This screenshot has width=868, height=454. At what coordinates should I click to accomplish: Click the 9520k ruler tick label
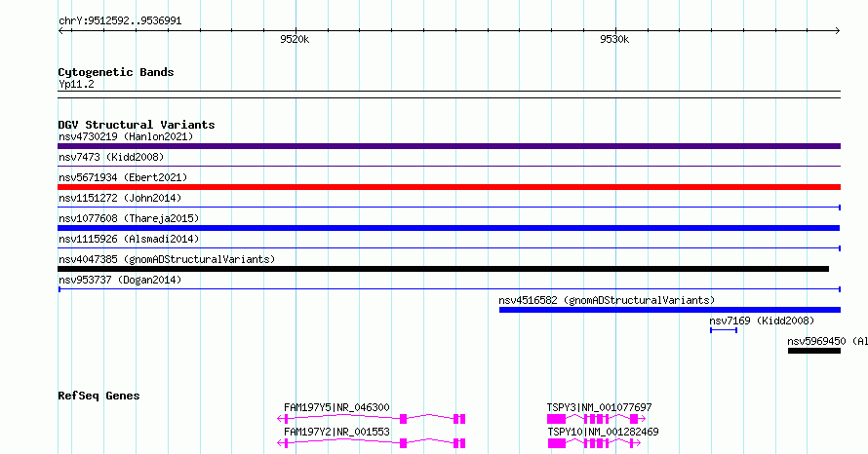pos(295,39)
